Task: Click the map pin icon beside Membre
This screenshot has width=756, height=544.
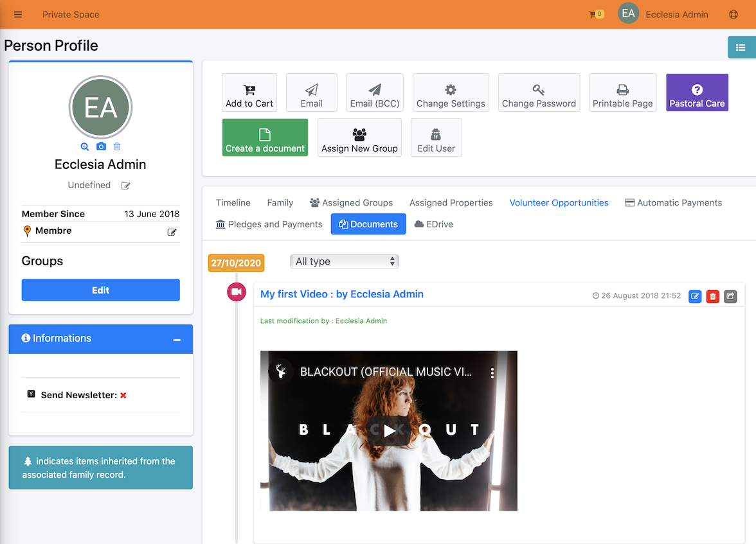Action: pyautogui.click(x=28, y=231)
